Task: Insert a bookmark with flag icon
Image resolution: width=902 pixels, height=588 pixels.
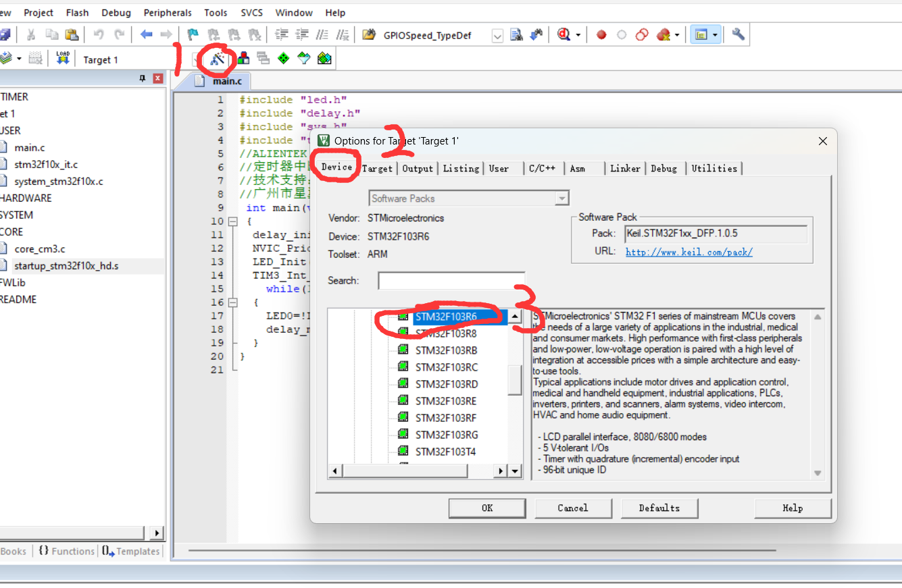Action: click(193, 34)
